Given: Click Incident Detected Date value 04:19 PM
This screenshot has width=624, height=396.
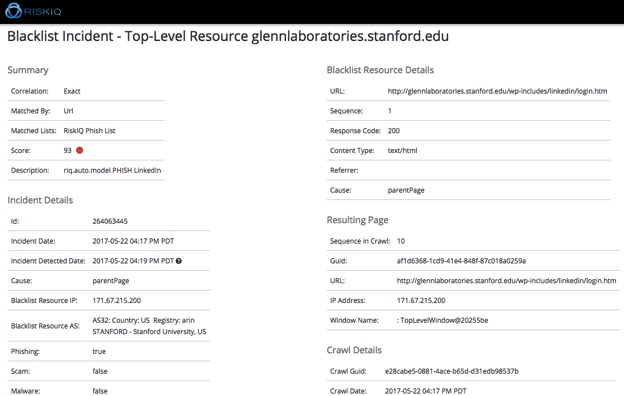Looking at the screenshot, I should (133, 261).
